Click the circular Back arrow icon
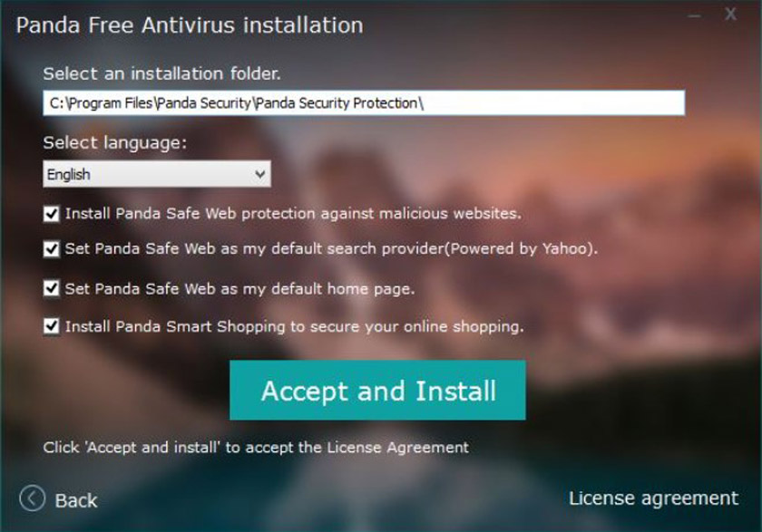This screenshot has height=532, width=762. [x=32, y=498]
